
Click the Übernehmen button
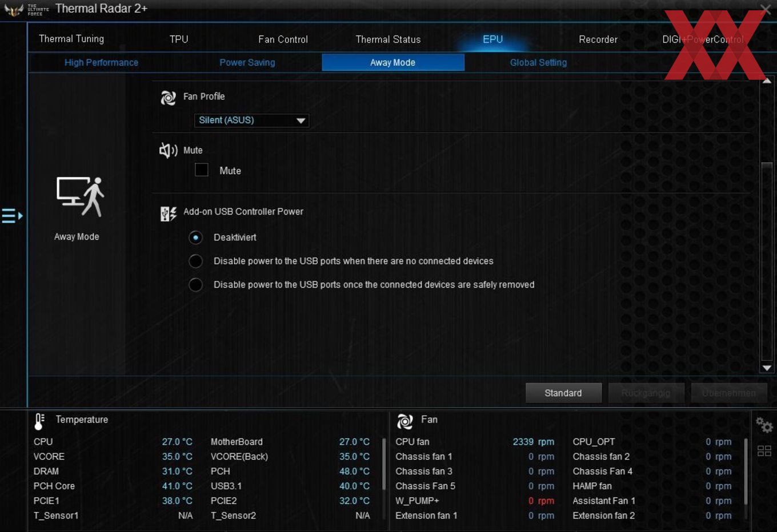[729, 393]
